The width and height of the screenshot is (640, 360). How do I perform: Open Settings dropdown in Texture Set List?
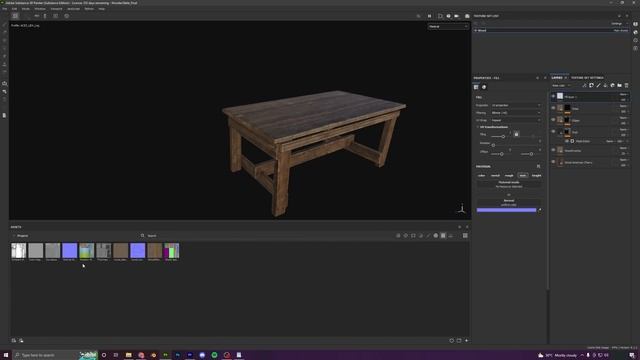point(619,24)
